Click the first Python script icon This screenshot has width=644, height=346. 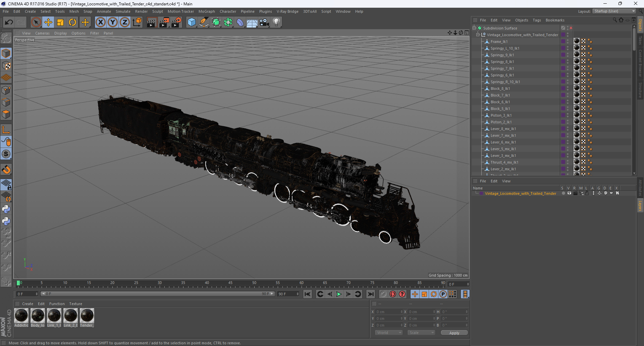[x=6, y=209]
